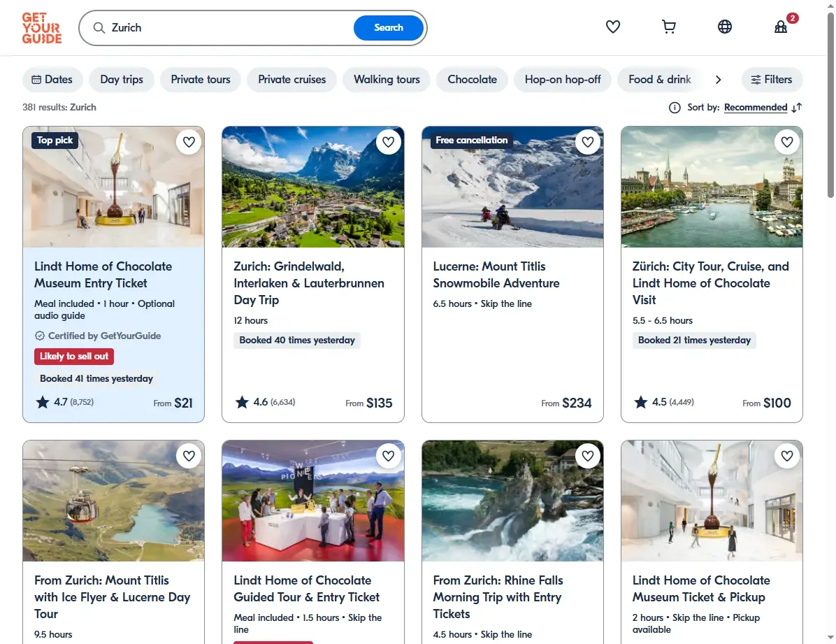Open Rhine Falls Morning Trip listing
The image size is (836, 644).
point(498,597)
